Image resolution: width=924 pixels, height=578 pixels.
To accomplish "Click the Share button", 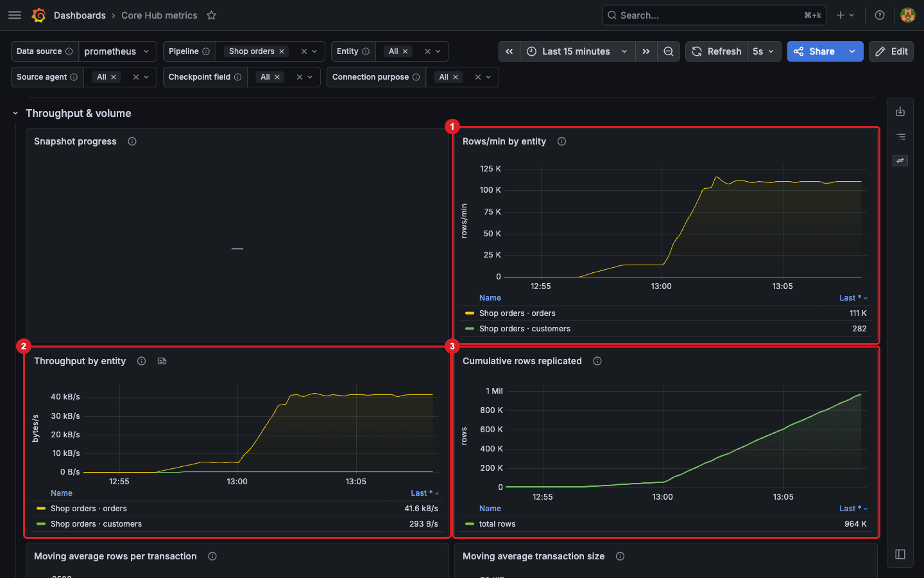I will pos(814,51).
